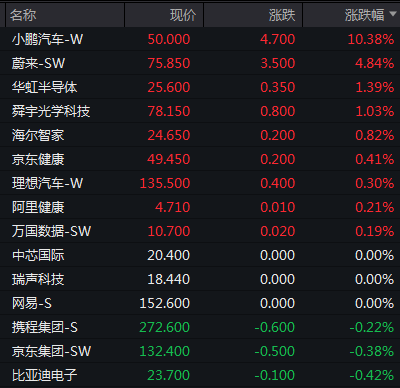The height and width of the screenshot is (388, 400).
Task: Select the stock 蔚来-SW
Action: (x=38, y=63)
